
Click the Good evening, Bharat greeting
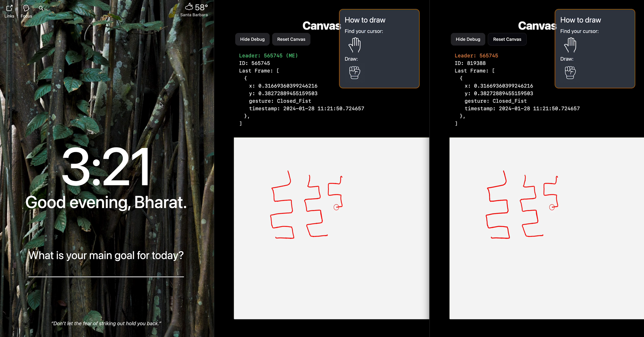(106, 202)
